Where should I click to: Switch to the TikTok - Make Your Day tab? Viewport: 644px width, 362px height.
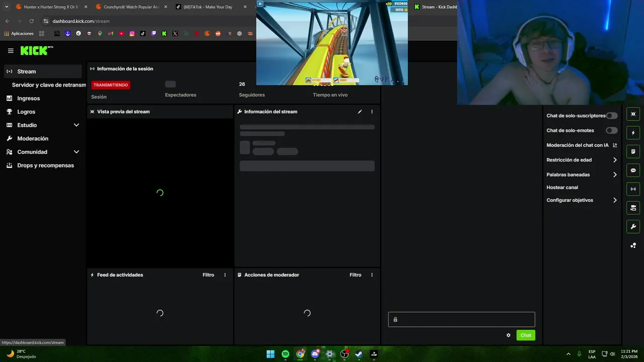tap(211, 7)
